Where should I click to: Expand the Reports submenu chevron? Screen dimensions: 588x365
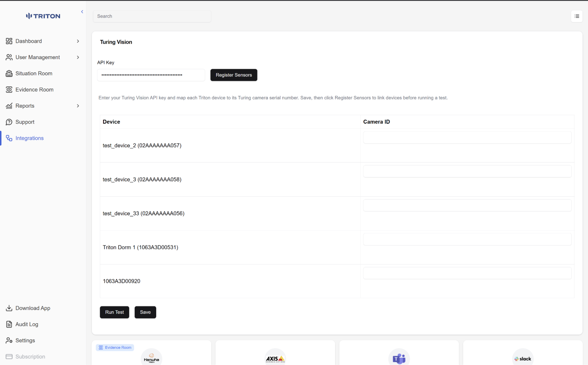coord(78,106)
